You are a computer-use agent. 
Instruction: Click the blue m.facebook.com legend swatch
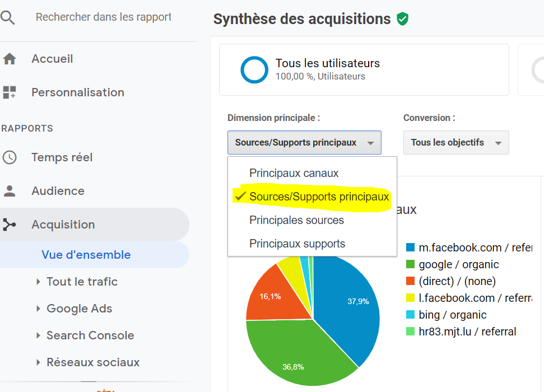(x=410, y=248)
